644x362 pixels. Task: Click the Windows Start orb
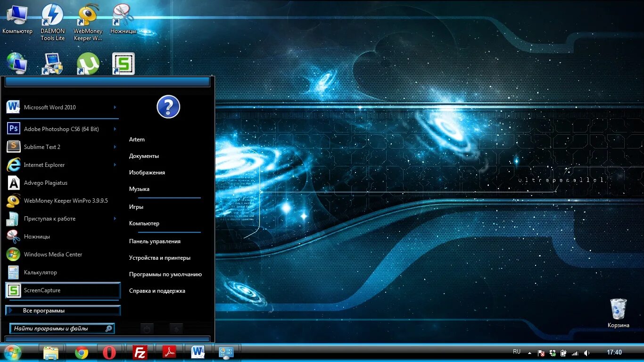13,353
